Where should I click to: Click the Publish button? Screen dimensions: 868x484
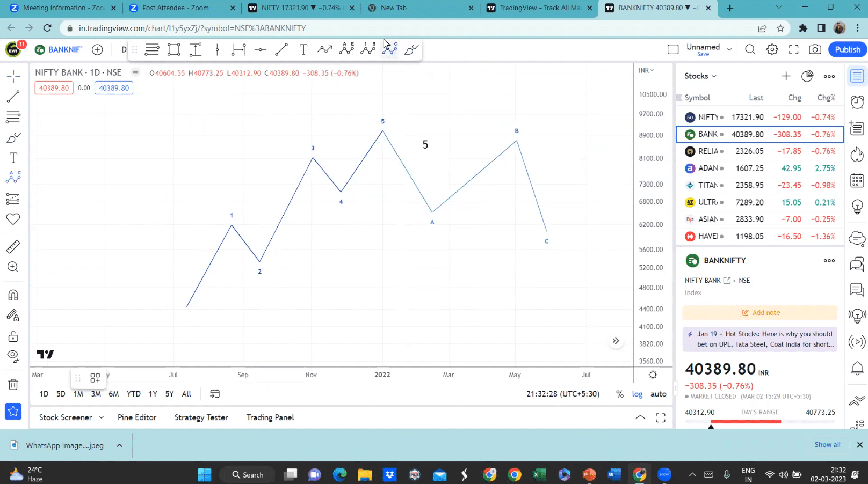847,49
